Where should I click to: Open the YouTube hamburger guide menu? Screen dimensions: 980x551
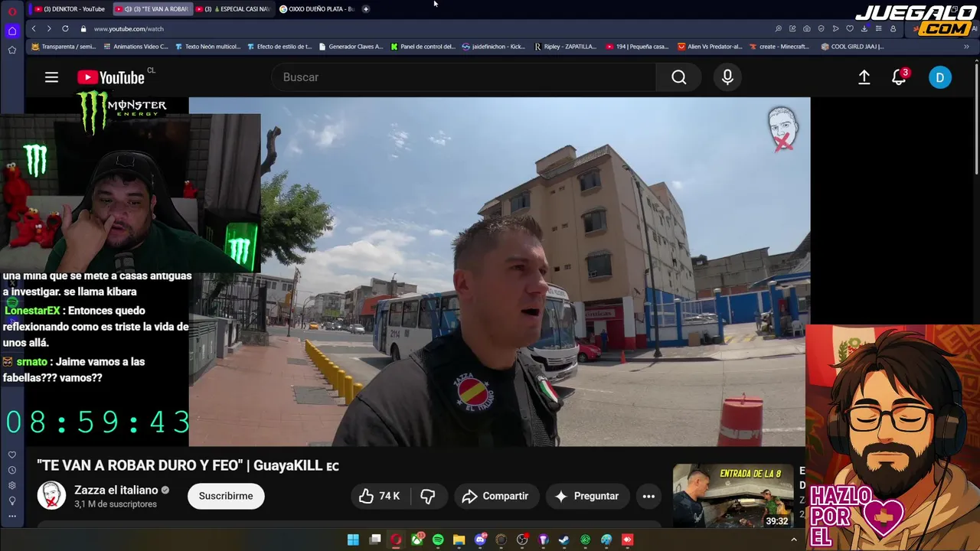coord(51,77)
